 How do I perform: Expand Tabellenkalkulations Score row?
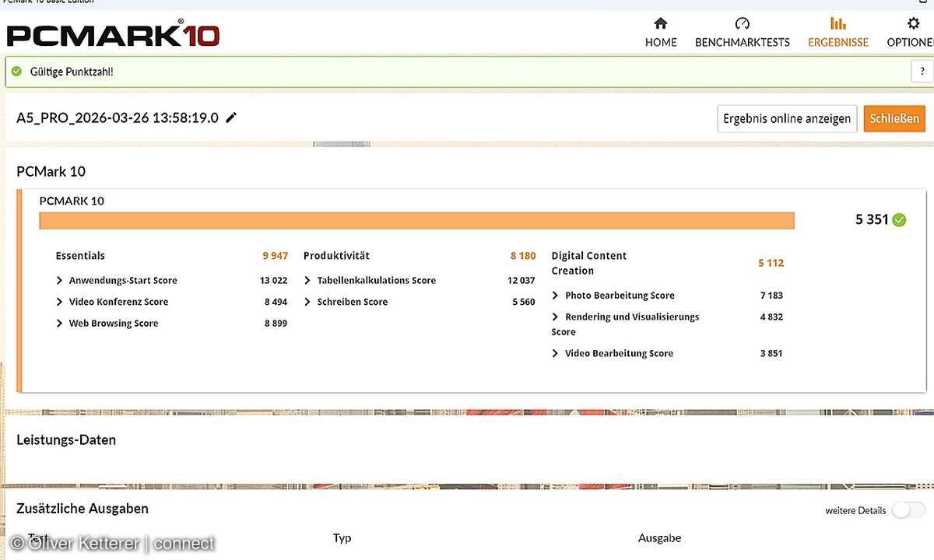[x=308, y=281]
